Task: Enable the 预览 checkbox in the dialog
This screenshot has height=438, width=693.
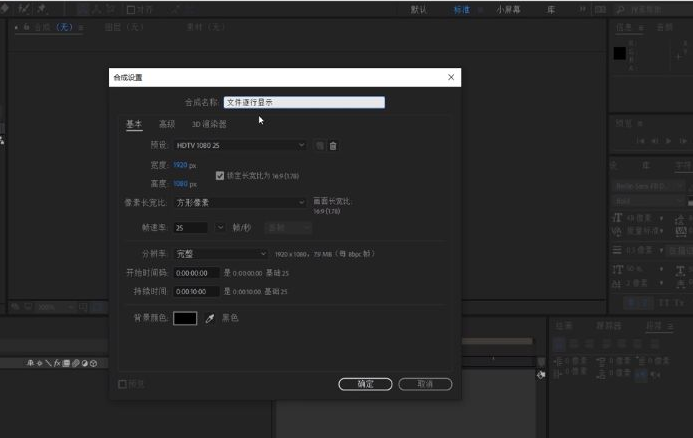Action: click(123, 383)
